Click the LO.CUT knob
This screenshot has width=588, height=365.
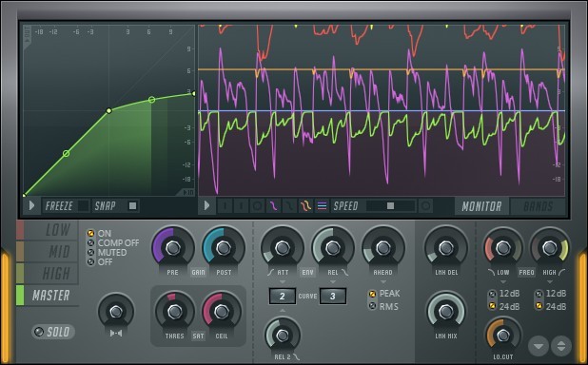click(x=503, y=336)
